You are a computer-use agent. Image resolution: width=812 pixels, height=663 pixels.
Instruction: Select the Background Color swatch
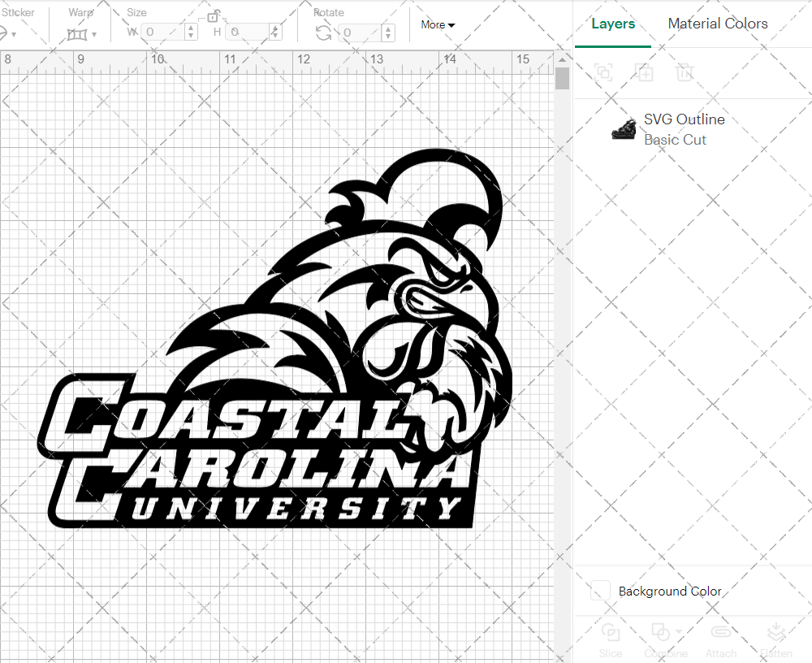[598, 591]
